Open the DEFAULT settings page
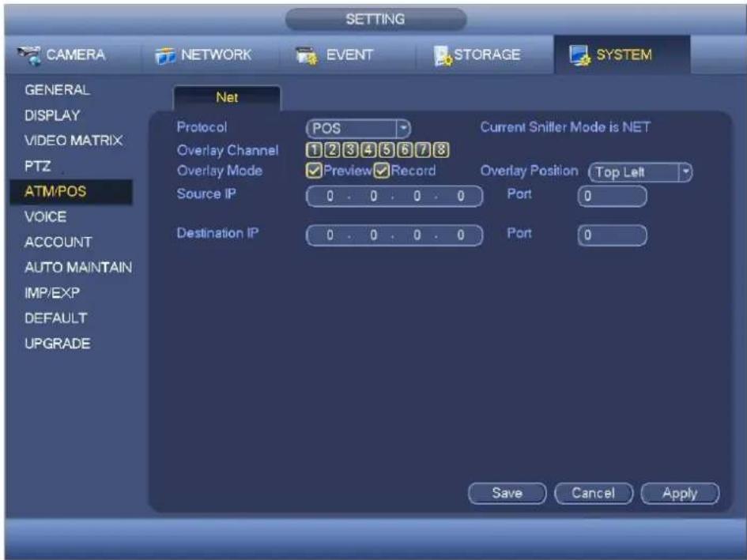 click(x=56, y=318)
